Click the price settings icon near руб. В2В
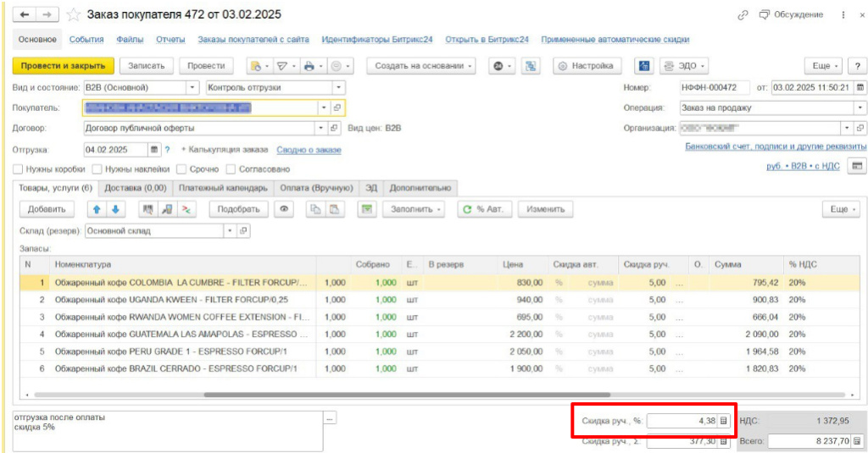Viewport: 868px width, 453px height. [857, 166]
